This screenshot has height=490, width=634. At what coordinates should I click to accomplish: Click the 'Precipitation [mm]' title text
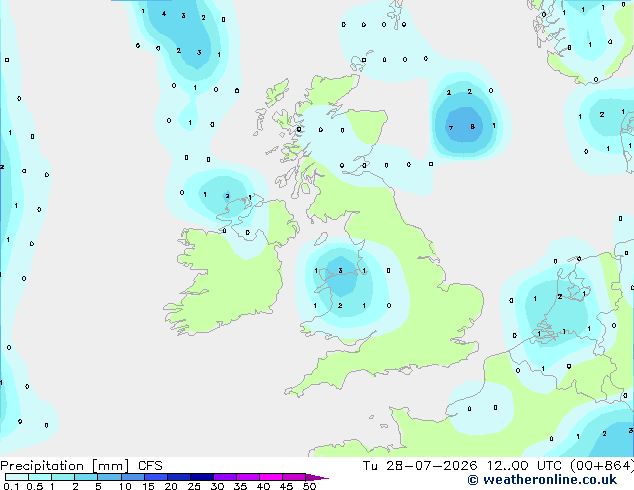[x=65, y=466]
